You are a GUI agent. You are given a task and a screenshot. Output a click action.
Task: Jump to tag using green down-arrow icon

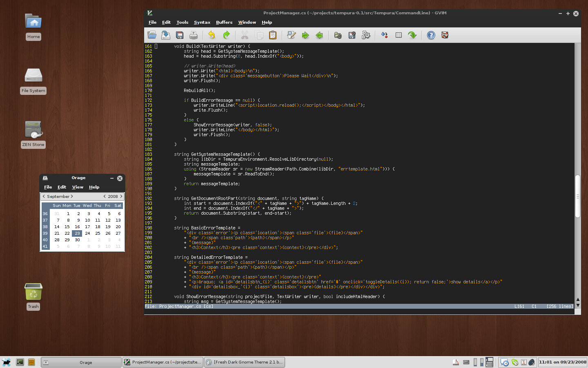point(412,35)
